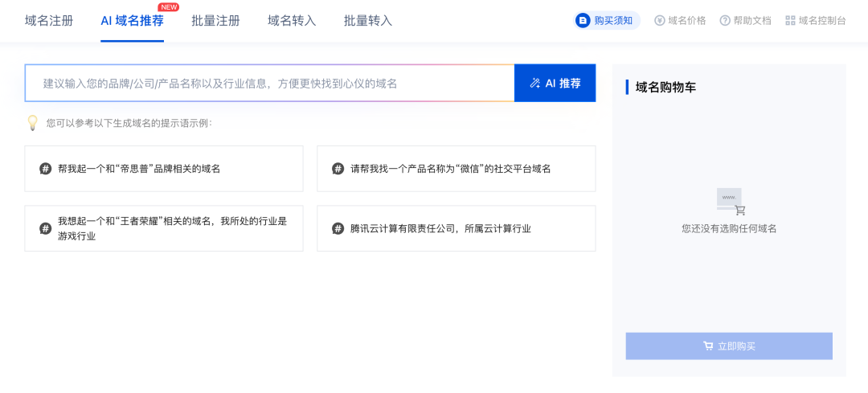Open the 域名转入 tab

[292, 21]
